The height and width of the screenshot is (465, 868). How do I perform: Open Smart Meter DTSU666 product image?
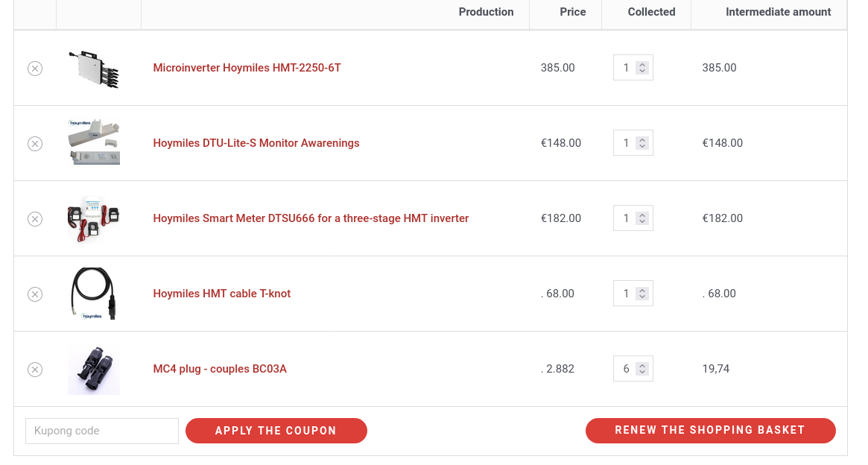point(94,218)
